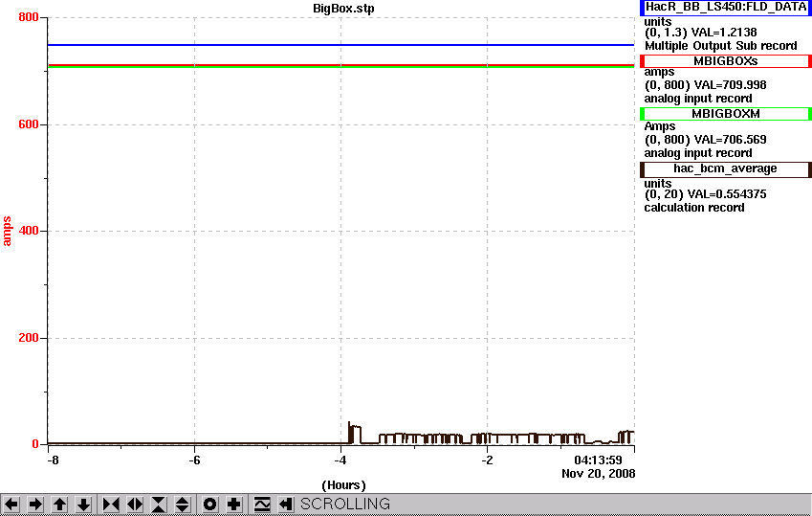Viewport: 812px width, 516px height.
Task: Click the dark hac_bcm_average trace spike
Action: tap(349, 432)
